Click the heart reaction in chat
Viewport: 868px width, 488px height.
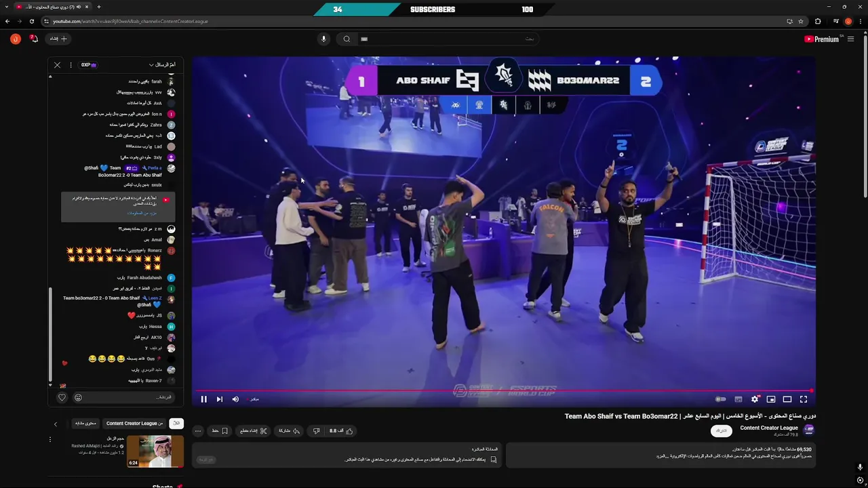click(x=62, y=398)
